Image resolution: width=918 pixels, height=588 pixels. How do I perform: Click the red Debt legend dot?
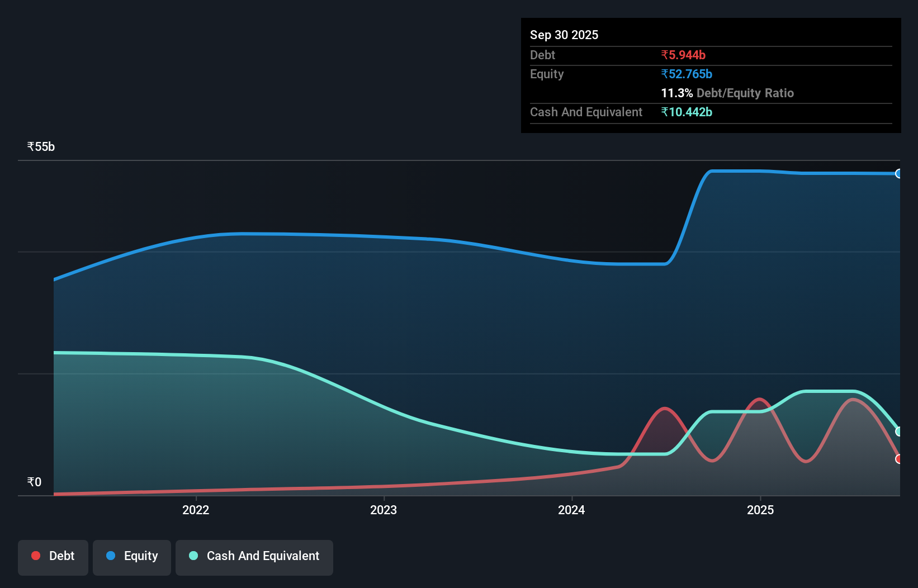(36, 556)
